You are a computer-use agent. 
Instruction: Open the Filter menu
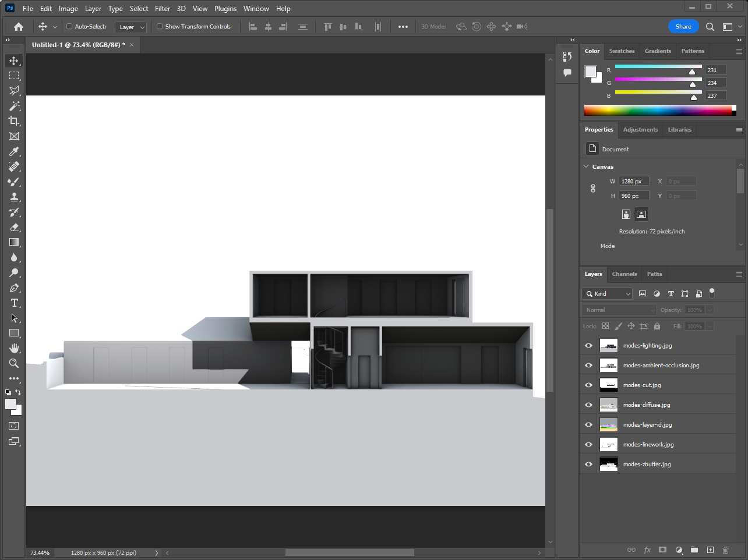tap(163, 9)
